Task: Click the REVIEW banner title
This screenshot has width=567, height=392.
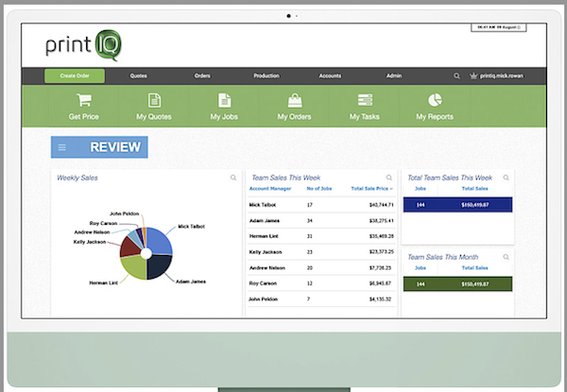Action: (x=115, y=147)
